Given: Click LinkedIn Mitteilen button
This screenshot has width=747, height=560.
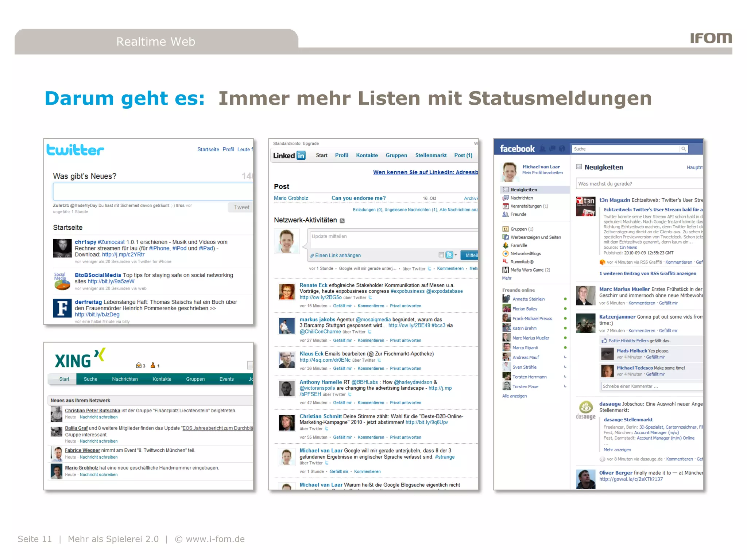Looking at the screenshot, I should pos(469,255).
